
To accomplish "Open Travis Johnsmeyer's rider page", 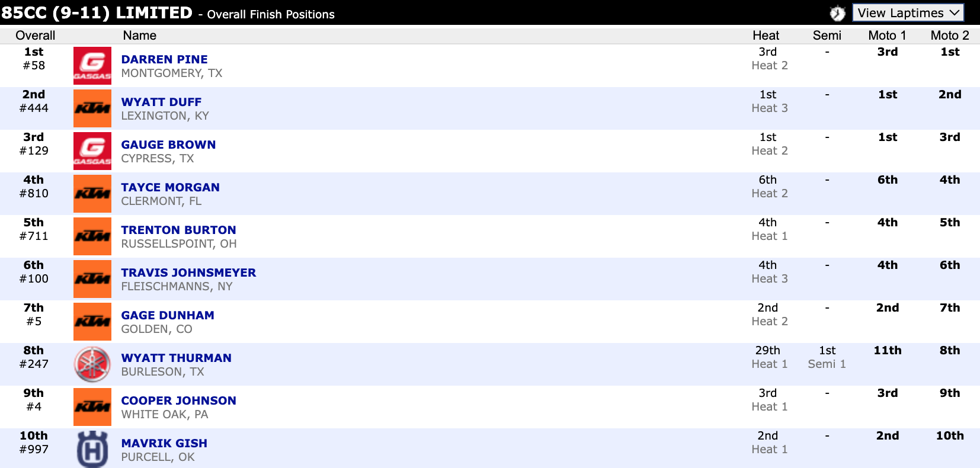I will click(188, 273).
